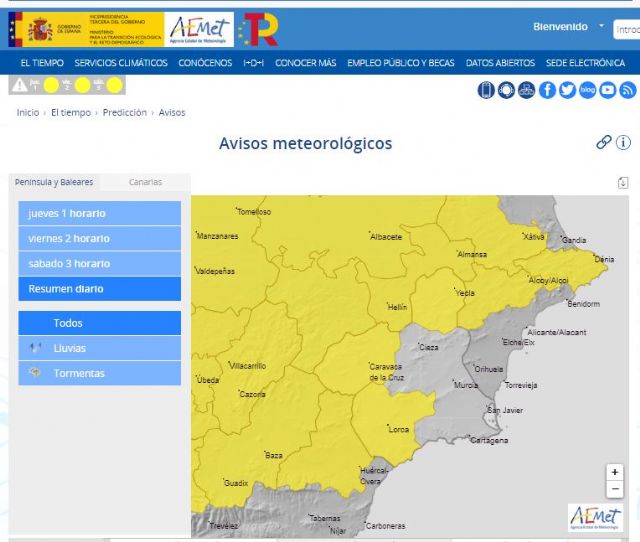Click the Saturday yellow warning circle
640x542 pixels.
pos(114,86)
